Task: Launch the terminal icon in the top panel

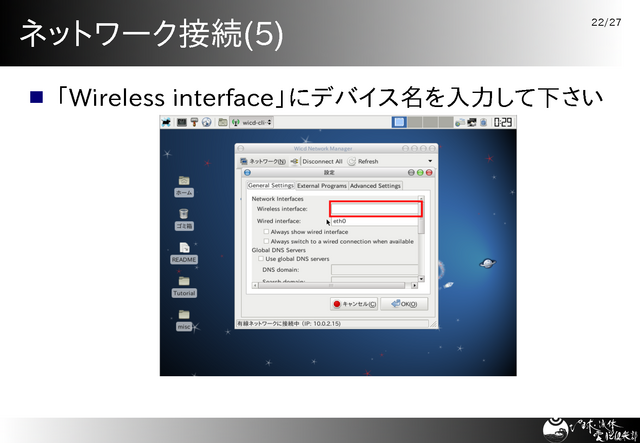Action: point(182,122)
